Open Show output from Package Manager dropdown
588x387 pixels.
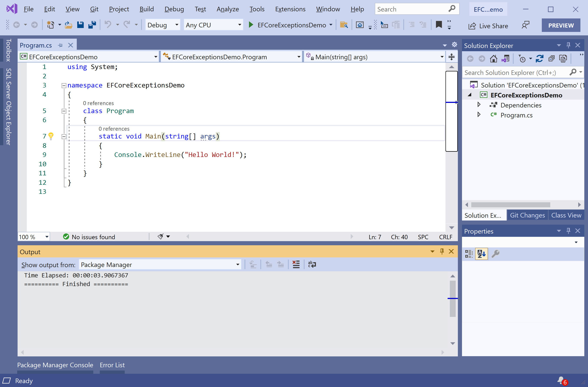coord(160,265)
